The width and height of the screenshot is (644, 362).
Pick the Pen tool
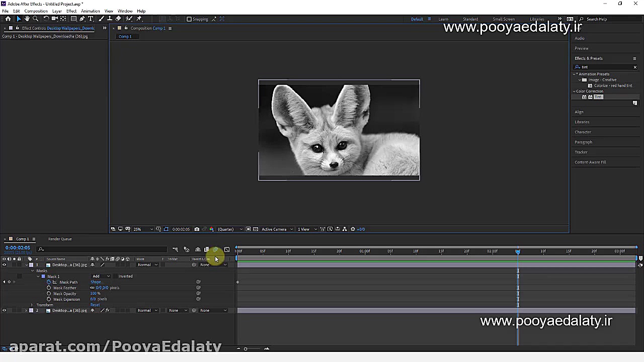pyautogui.click(x=82, y=19)
